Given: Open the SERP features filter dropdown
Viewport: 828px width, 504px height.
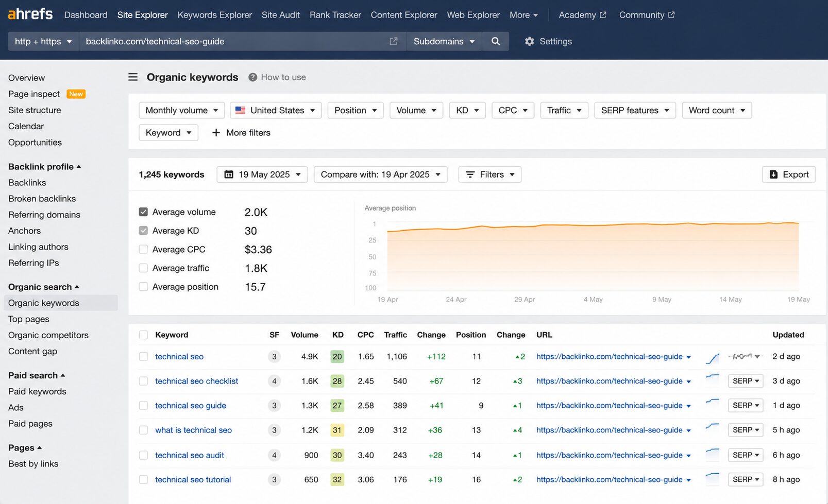Looking at the screenshot, I should click(635, 110).
